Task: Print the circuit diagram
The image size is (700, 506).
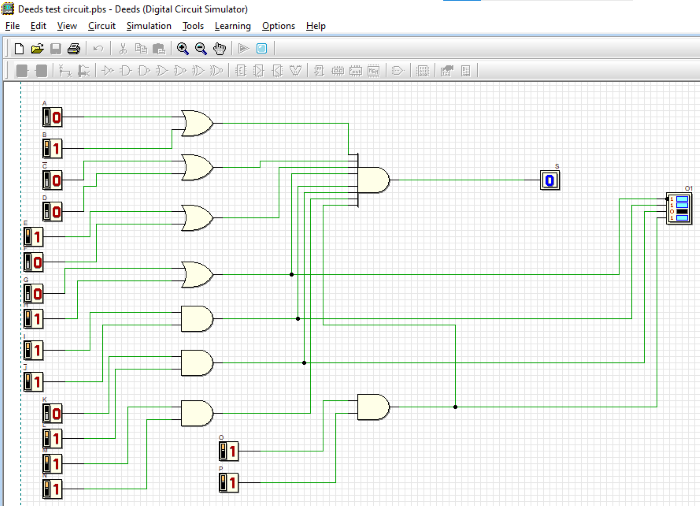Action: [74, 48]
